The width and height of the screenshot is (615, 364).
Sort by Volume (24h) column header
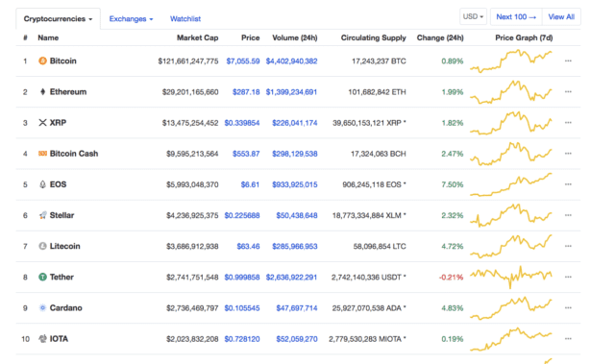(295, 38)
